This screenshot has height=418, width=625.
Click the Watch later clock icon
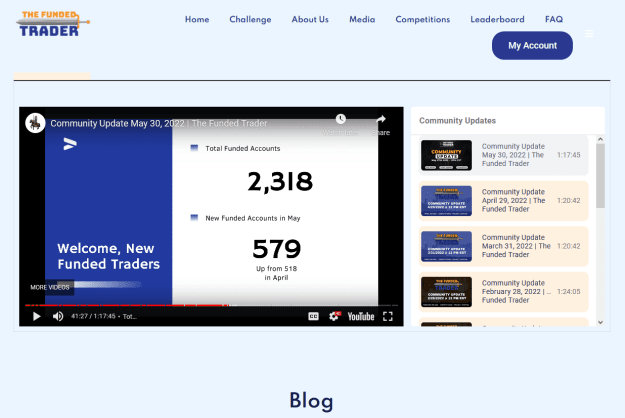click(340, 119)
